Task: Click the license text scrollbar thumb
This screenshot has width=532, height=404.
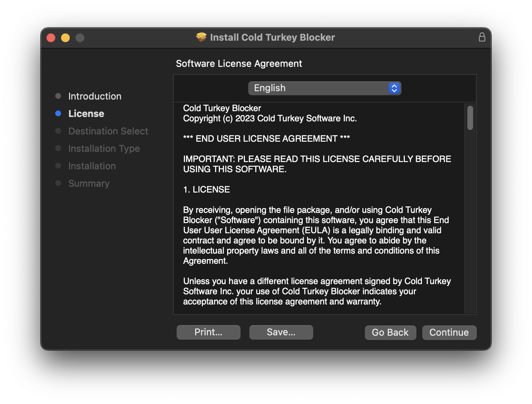Action: (470, 118)
